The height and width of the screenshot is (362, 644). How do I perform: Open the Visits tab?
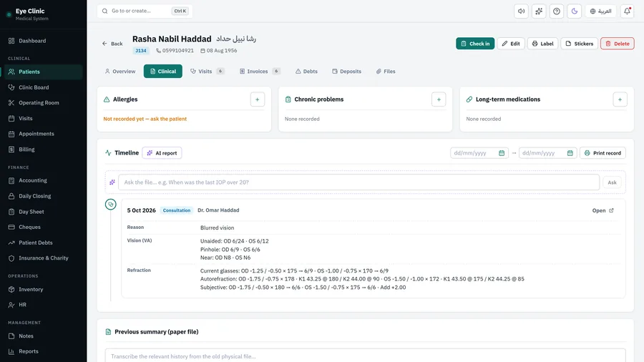click(207, 72)
